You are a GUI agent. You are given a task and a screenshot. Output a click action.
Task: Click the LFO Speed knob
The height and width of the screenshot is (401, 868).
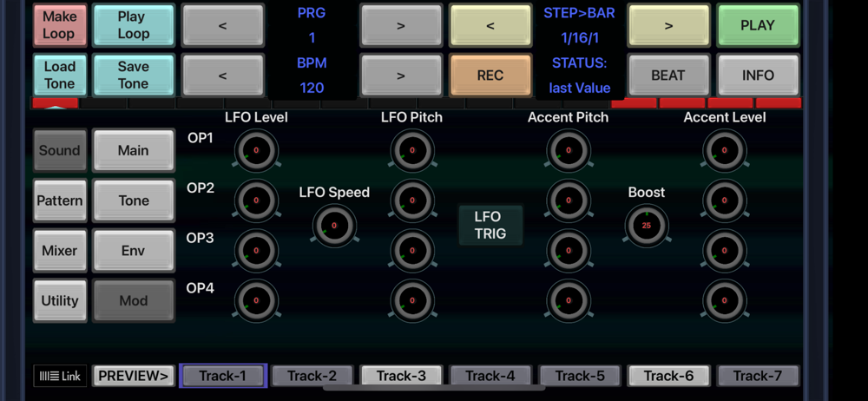[x=334, y=226]
